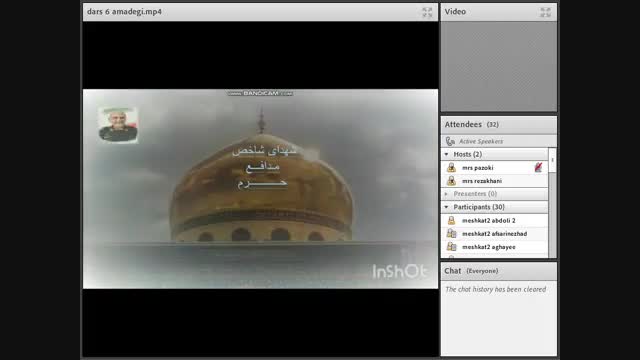The width and height of the screenshot is (640, 360).
Task: Click the Chat (Everyone) pod header
Action: tap(498, 271)
